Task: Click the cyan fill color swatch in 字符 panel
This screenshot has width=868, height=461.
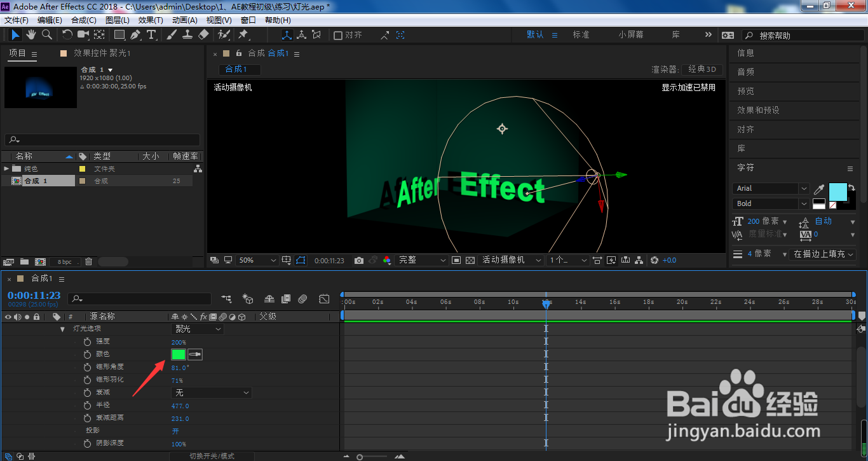Action: (838, 192)
